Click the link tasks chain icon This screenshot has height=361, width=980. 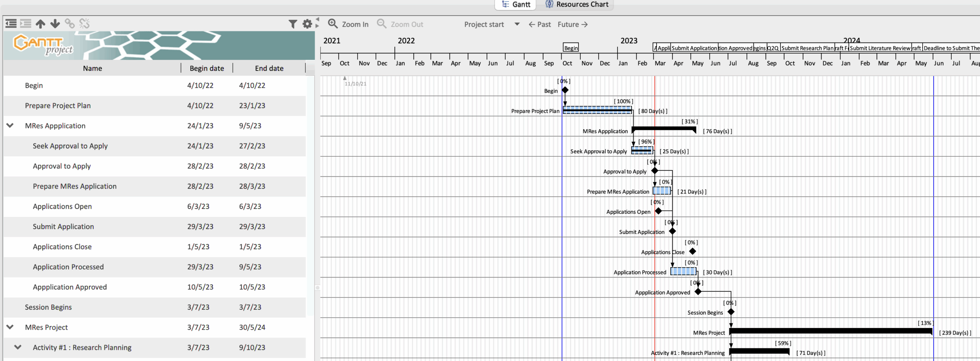click(x=70, y=24)
